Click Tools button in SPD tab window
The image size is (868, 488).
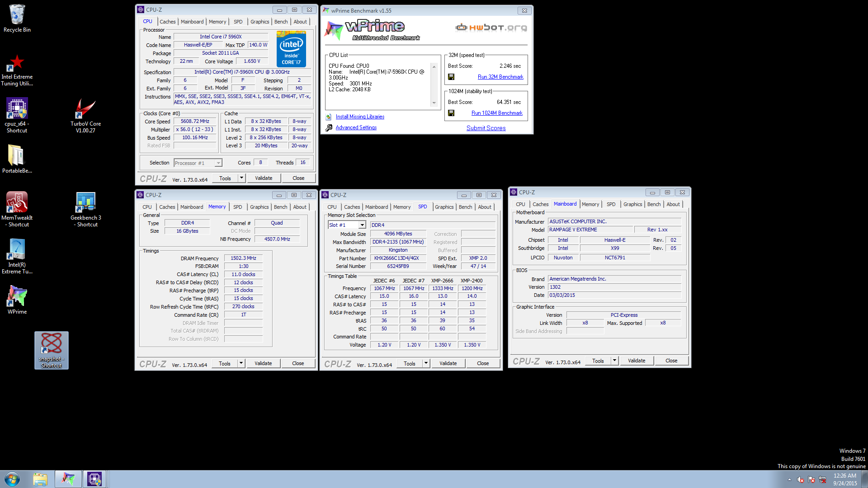[x=410, y=363]
